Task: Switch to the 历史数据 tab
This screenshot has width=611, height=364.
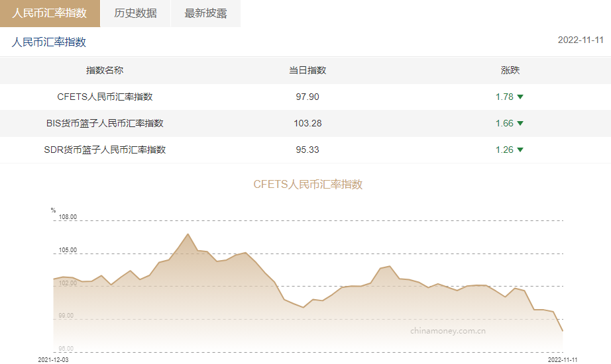Action: pyautogui.click(x=135, y=13)
